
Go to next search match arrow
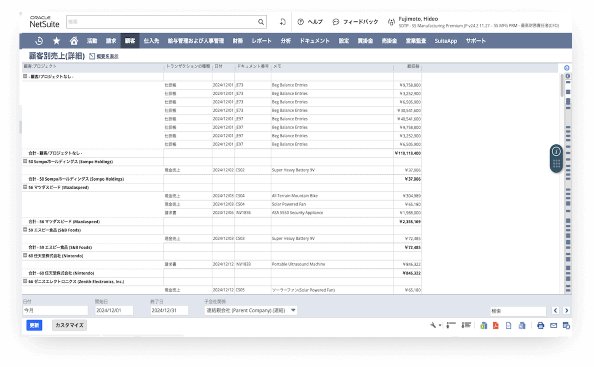pyautogui.click(x=566, y=311)
